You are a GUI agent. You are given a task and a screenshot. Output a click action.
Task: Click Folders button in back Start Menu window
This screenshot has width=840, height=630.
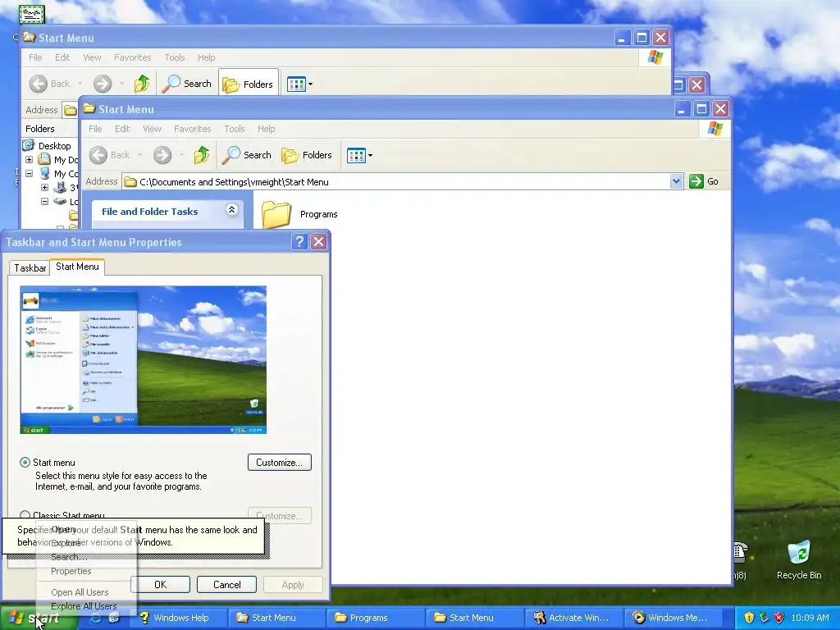[248, 84]
